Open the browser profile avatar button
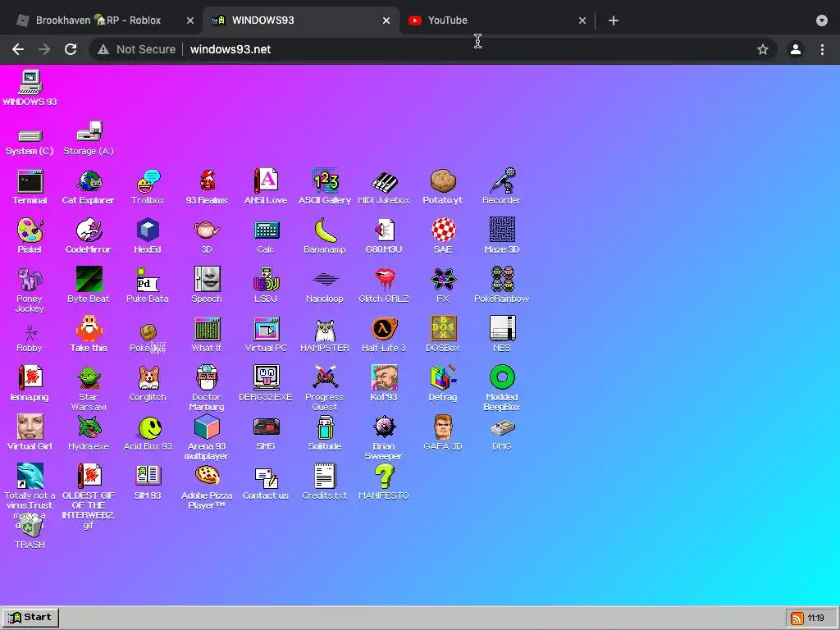This screenshot has height=630, width=840. (x=796, y=49)
